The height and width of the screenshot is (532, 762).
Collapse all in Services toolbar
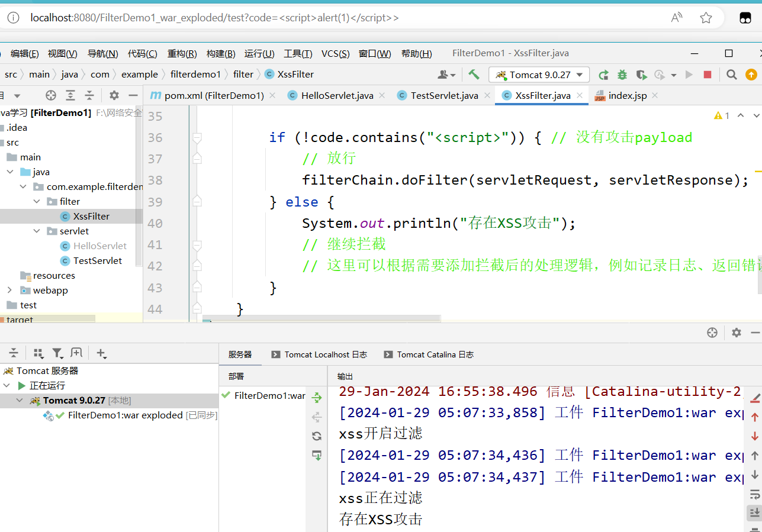click(14, 353)
